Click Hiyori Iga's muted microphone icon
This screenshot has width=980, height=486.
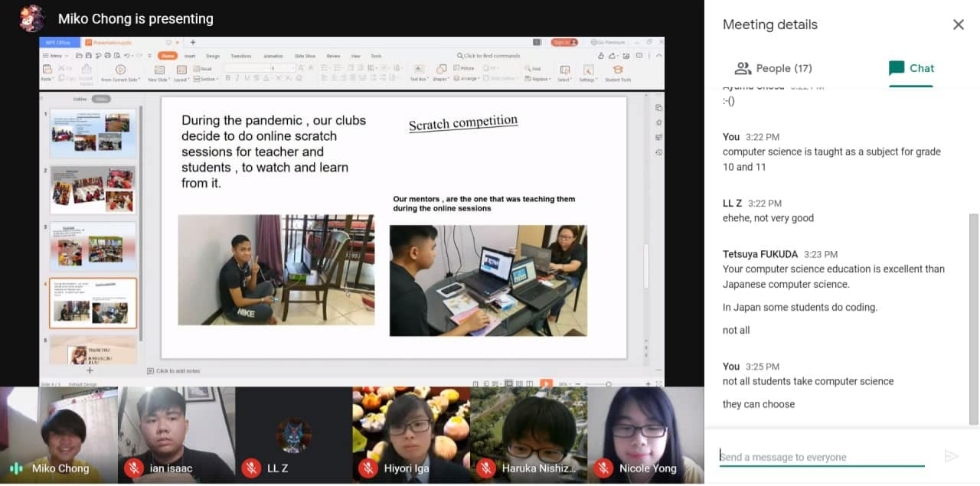tap(368, 468)
